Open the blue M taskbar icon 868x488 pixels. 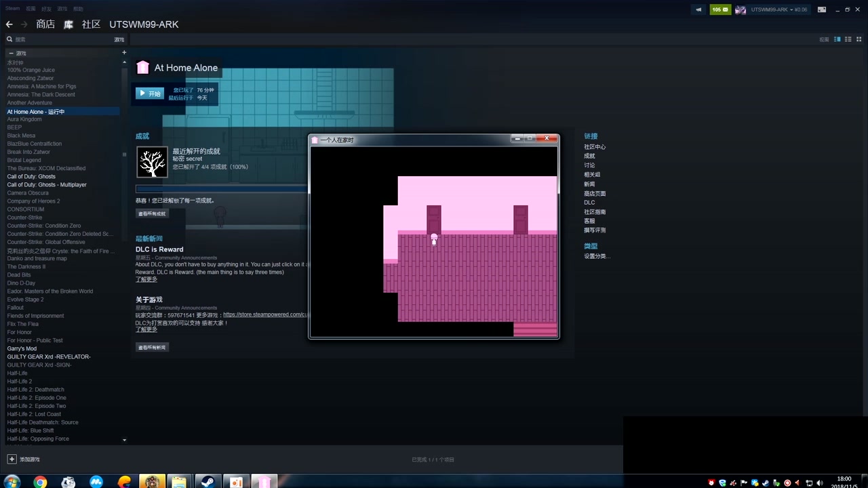96,482
